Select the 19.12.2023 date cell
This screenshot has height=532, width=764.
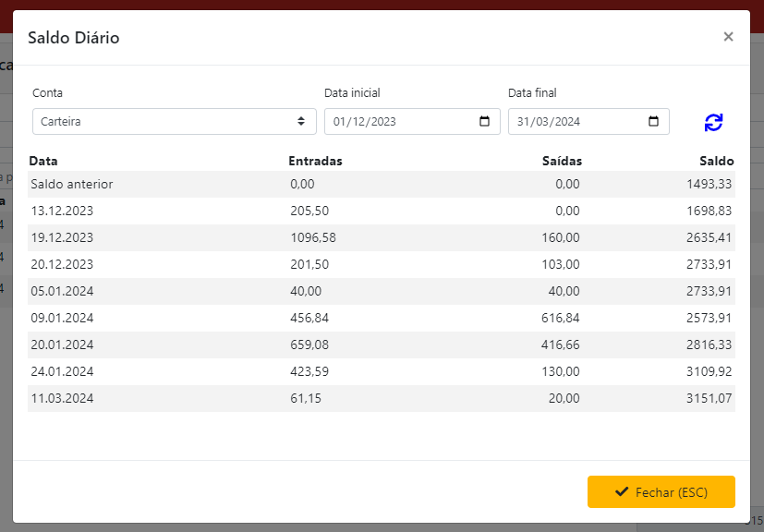[62, 238]
